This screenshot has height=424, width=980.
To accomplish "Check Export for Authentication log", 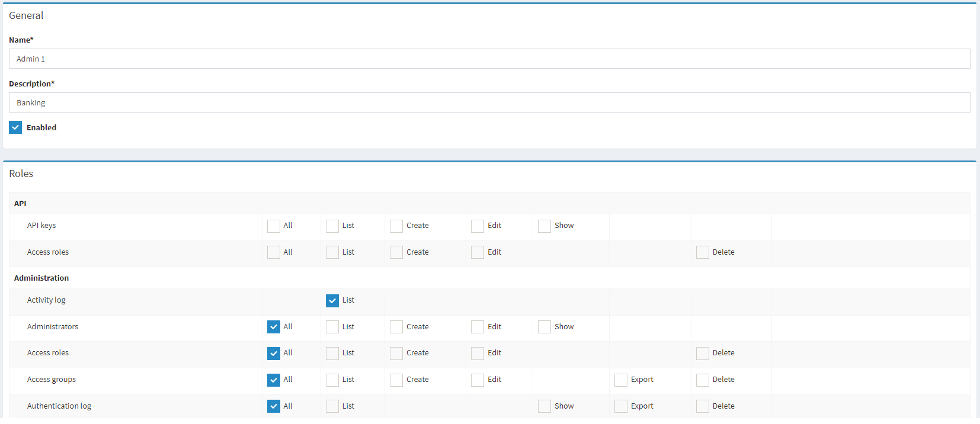I will [x=621, y=406].
